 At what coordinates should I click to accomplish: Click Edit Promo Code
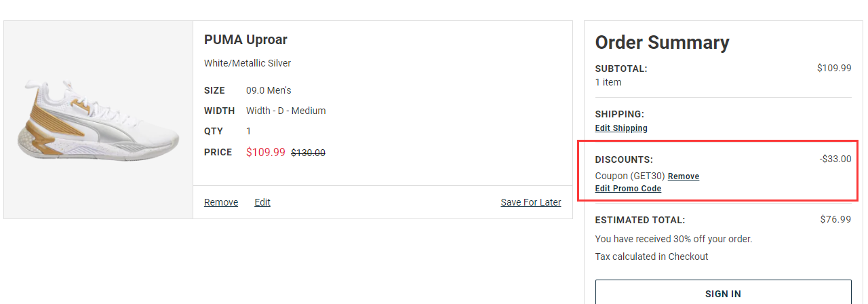coord(628,189)
